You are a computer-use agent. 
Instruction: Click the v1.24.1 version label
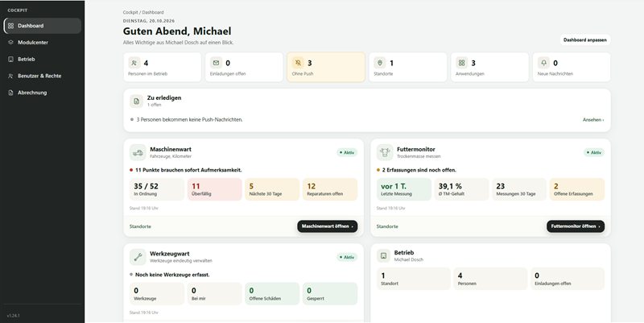point(14,316)
